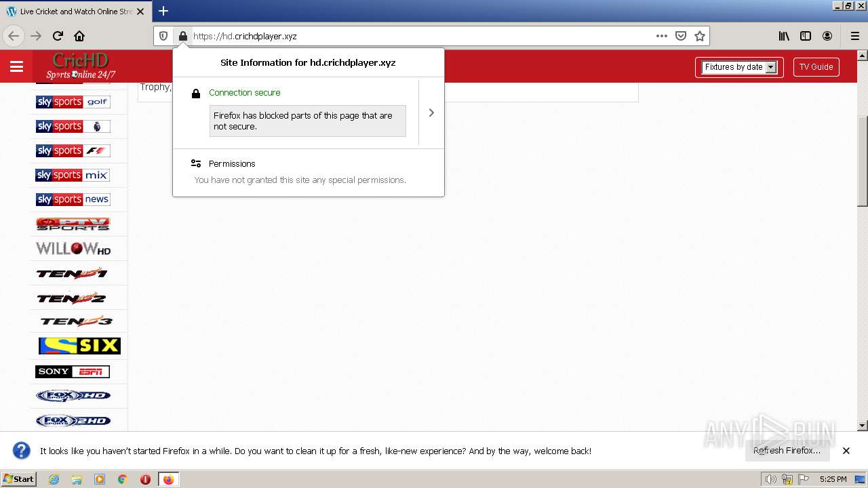Show sidebars icon
Image resolution: width=868 pixels, height=488 pixels.
(806, 36)
